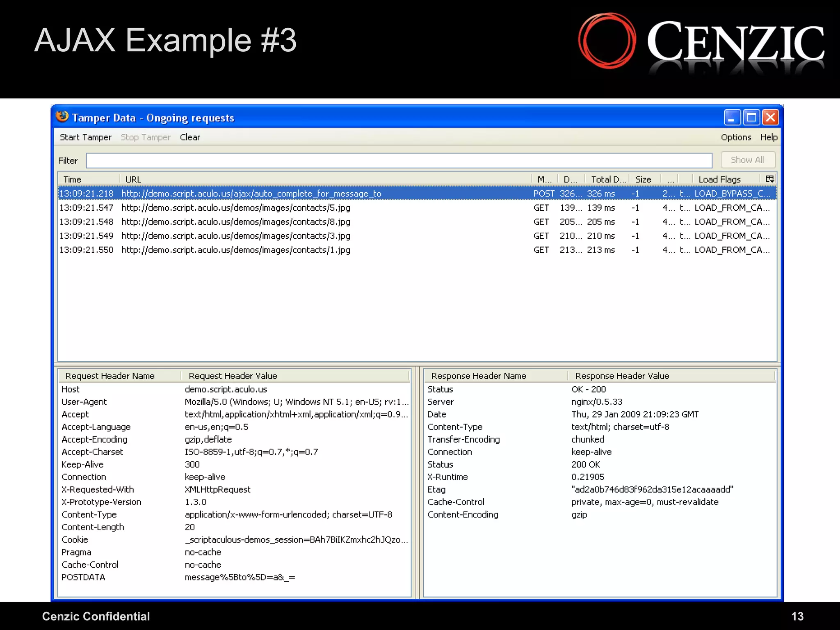This screenshot has width=840, height=630.
Task: Select the contacts/8.jpg request row
Action: [x=417, y=221]
